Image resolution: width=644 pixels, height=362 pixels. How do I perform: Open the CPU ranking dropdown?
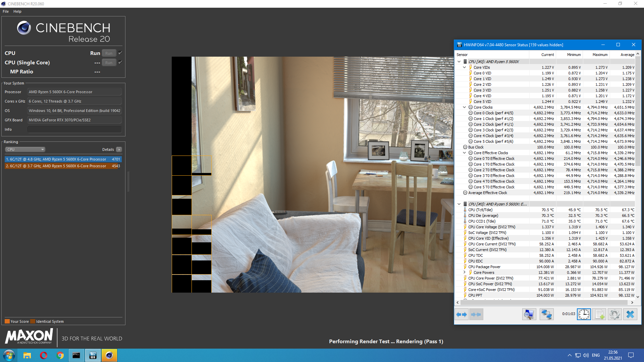tap(25, 149)
